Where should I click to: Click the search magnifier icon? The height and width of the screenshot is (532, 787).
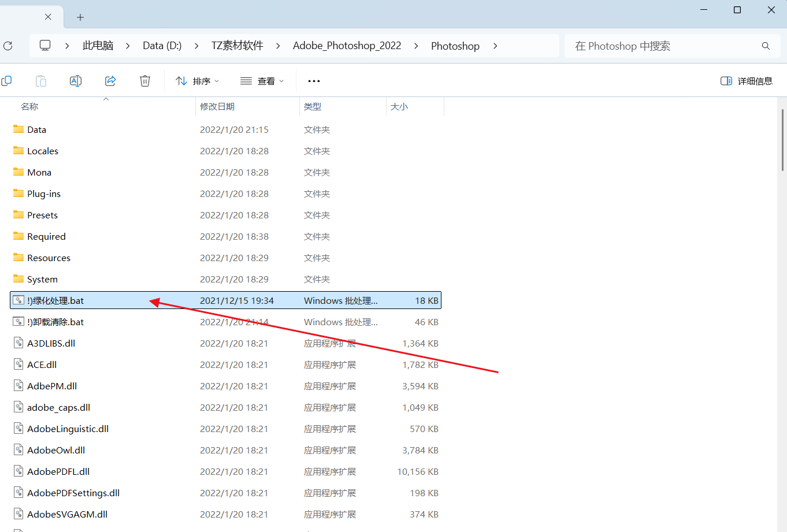766,46
